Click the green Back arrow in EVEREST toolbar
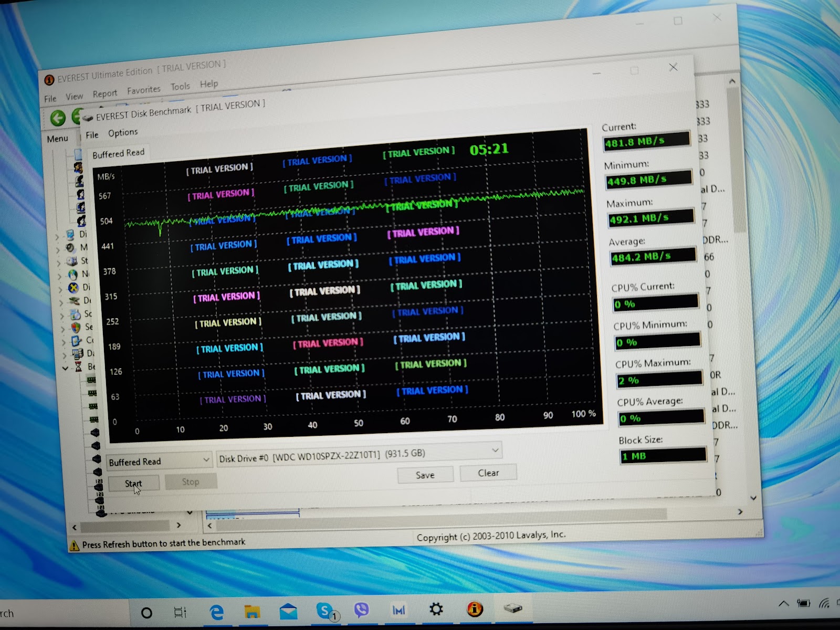Image resolution: width=840 pixels, height=630 pixels. click(58, 118)
